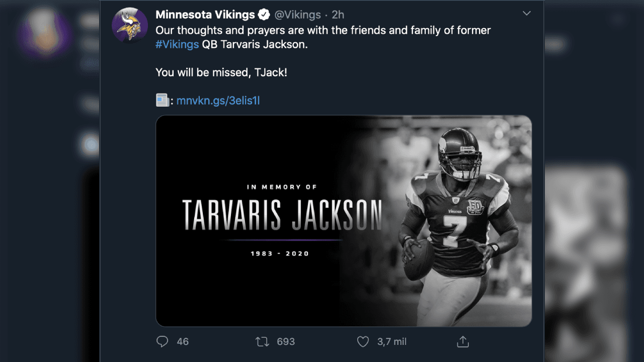Click the 693 retweets count
Image resolution: width=644 pixels, height=362 pixels.
pyautogui.click(x=286, y=342)
